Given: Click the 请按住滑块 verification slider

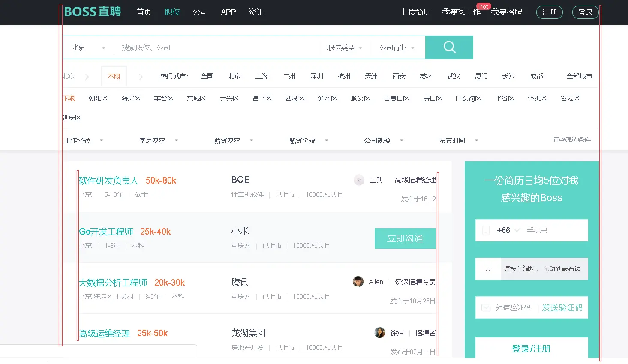Looking at the screenshot, I should [532, 269].
